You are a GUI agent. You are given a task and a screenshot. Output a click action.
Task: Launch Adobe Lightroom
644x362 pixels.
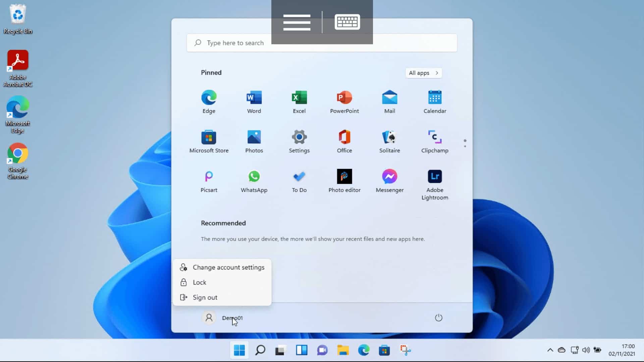(x=435, y=185)
